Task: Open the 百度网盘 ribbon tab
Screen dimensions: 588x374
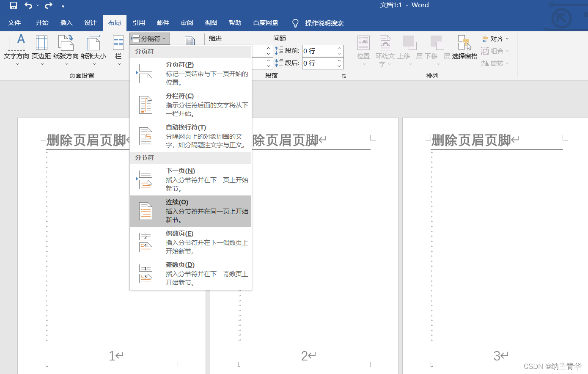Action: (266, 23)
